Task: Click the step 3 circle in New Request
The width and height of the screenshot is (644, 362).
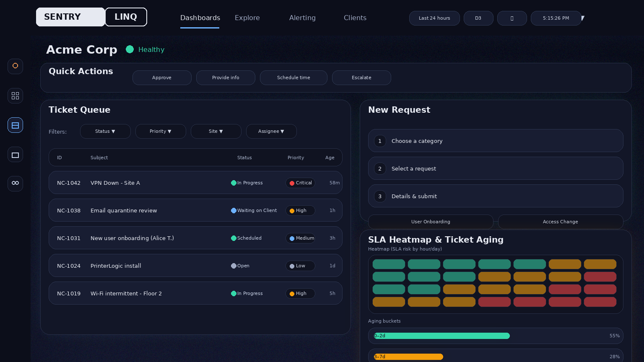Action: (380, 196)
